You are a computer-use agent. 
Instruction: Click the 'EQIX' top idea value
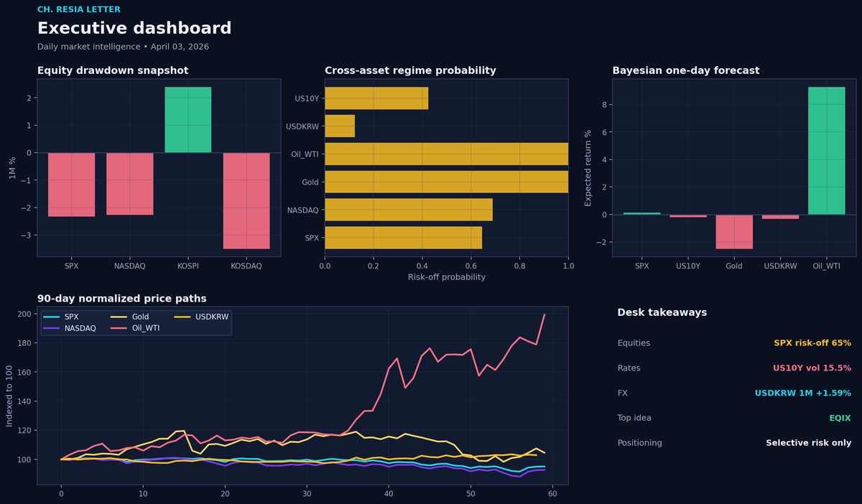click(x=840, y=418)
